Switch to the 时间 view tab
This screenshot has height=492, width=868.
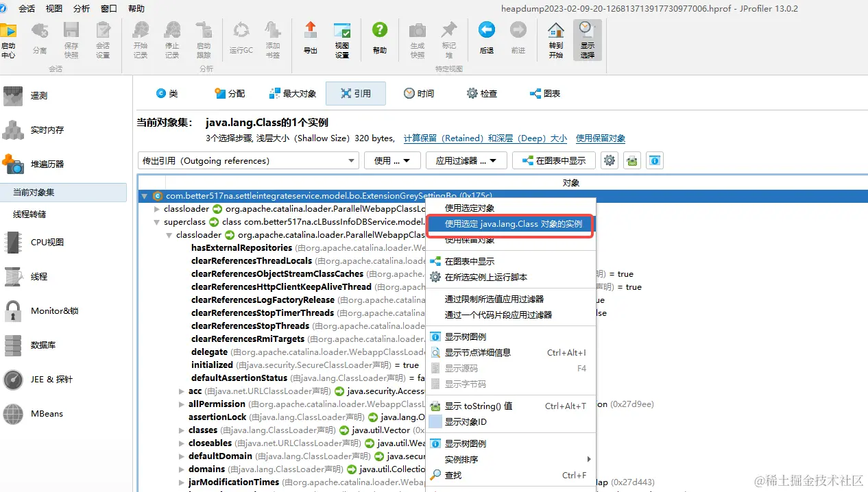[419, 93]
